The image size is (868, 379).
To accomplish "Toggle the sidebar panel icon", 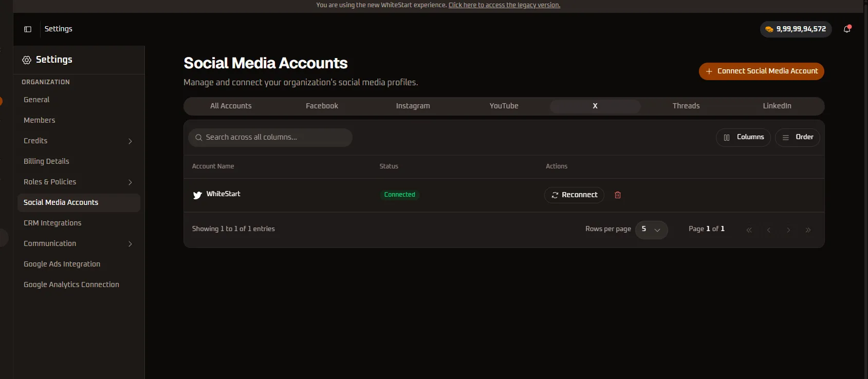I will coord(28,29).
